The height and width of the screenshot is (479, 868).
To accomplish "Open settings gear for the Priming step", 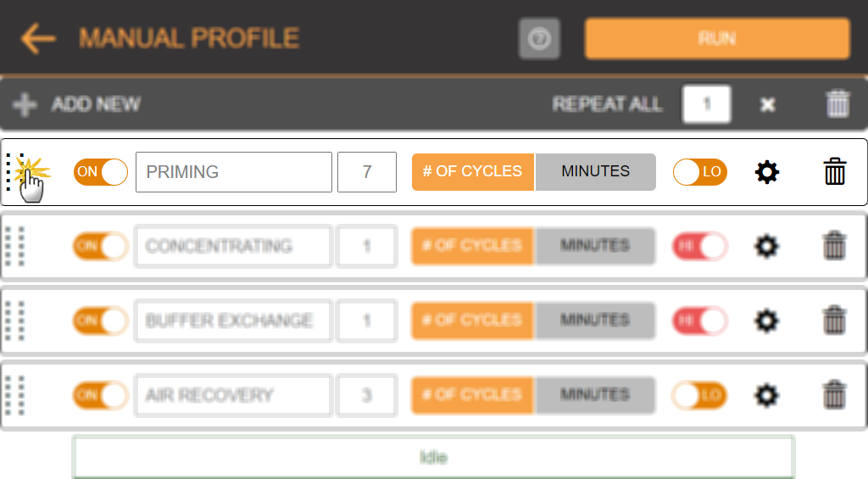I will point(766,172).
